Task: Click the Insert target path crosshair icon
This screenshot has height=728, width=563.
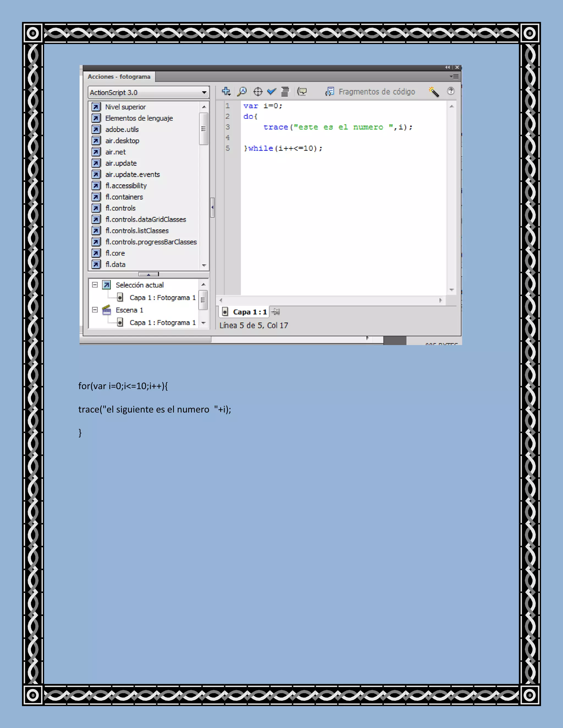Action: pyautogui.click(x=258, y=91)
